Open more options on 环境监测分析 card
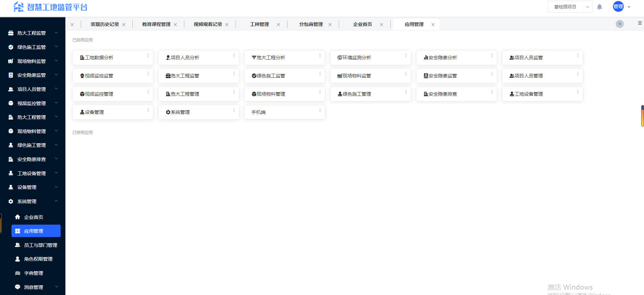Screen dimensions: 644x295 pos(406,56)
